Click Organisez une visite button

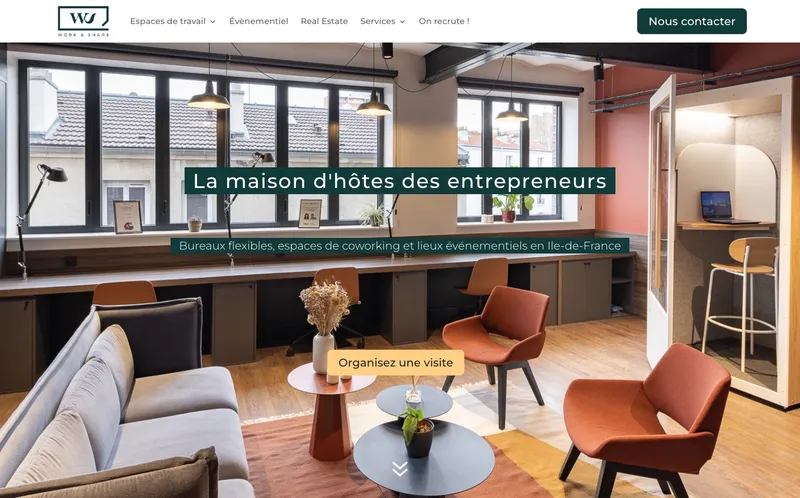click(x=395, y=362)
